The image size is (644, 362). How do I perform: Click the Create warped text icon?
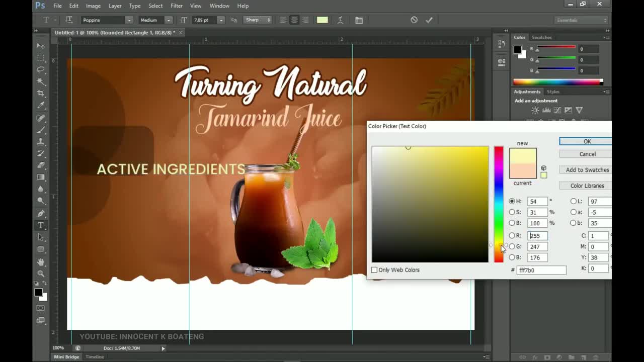(x=341, y=20)
